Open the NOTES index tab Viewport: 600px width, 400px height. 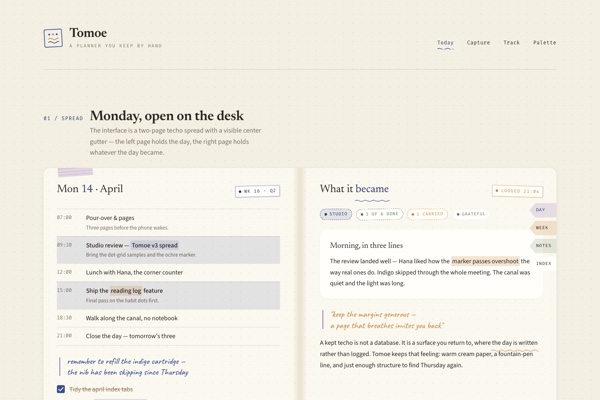pos(543,245)
